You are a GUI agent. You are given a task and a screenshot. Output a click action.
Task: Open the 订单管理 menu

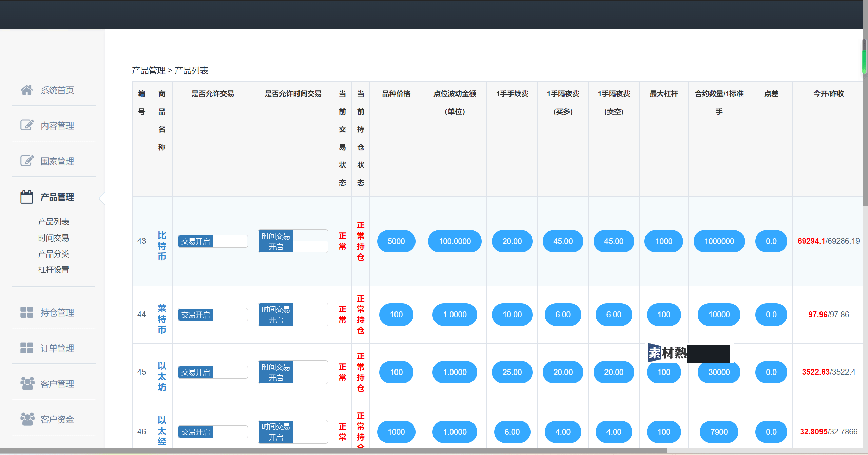click(57, 348)
